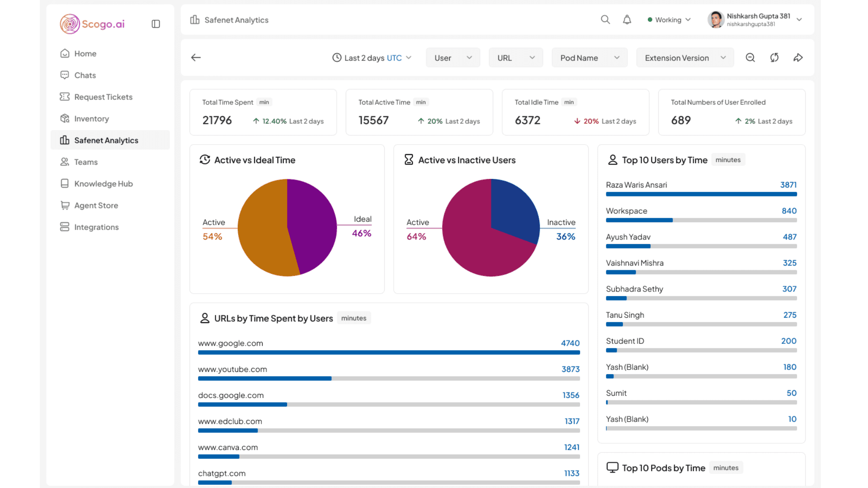868x488 pixels.
Task: Open the Pod Name dropdown
Action: coord(589,58)
